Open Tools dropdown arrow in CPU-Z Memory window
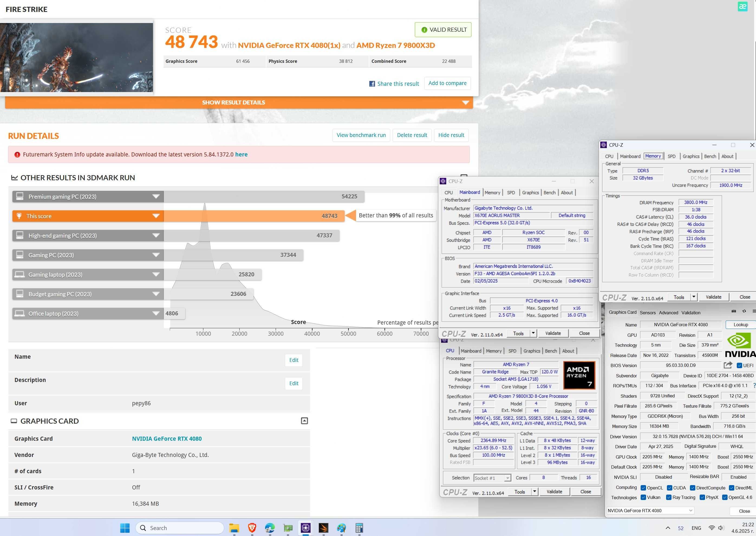This screenshot has height=536, width=756. (x=694, y=297)
